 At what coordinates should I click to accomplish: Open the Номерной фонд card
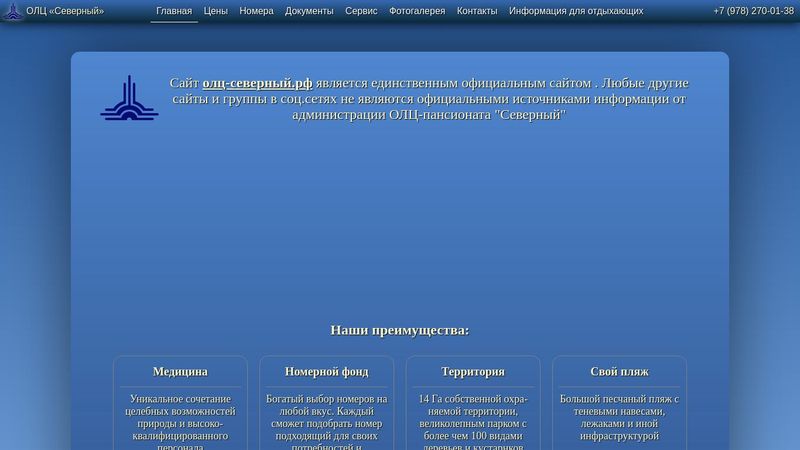pyautogui.click(x=326, y=372)
